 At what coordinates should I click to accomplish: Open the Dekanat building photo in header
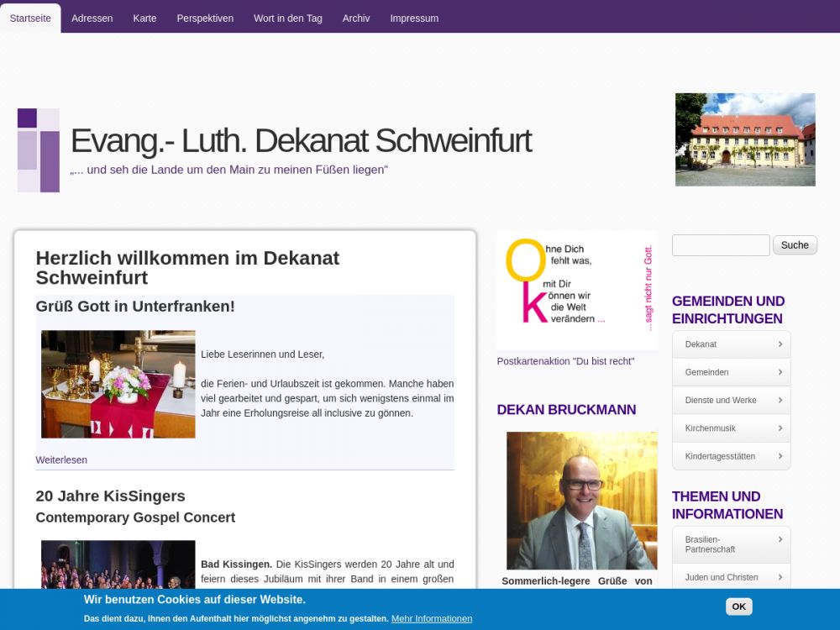click(745, 139)
